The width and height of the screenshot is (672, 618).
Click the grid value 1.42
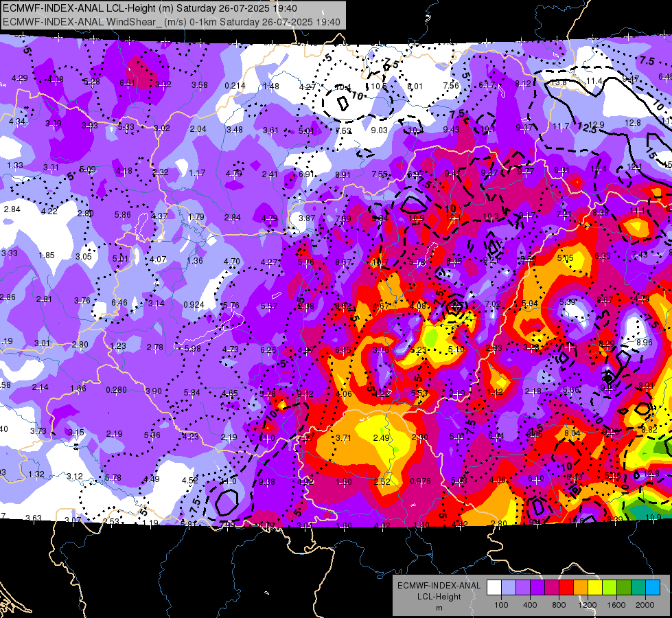point(495,391)
